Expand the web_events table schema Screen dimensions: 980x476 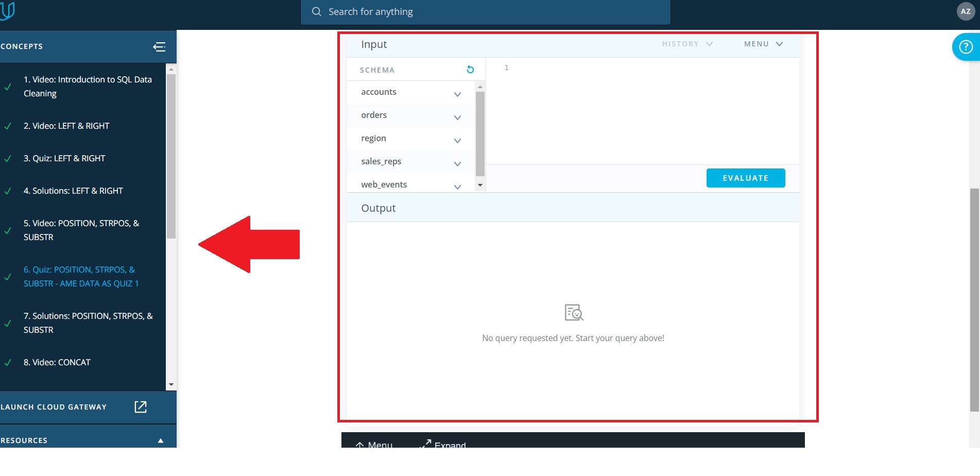pos(457,186)
